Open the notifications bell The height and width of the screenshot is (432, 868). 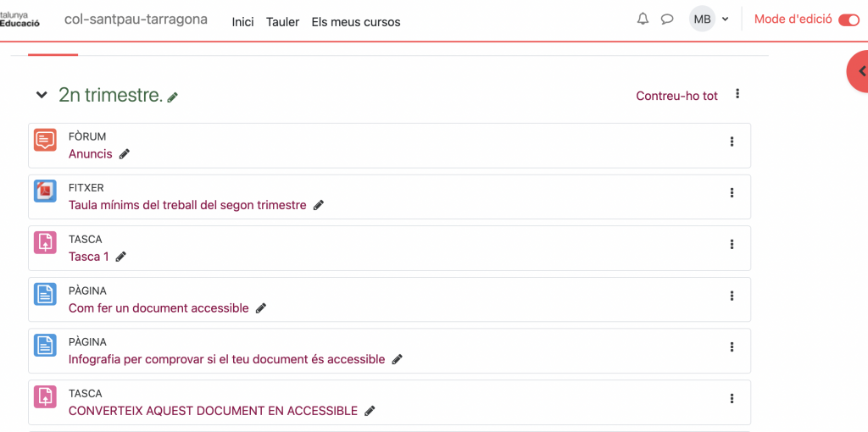[643, 19]
